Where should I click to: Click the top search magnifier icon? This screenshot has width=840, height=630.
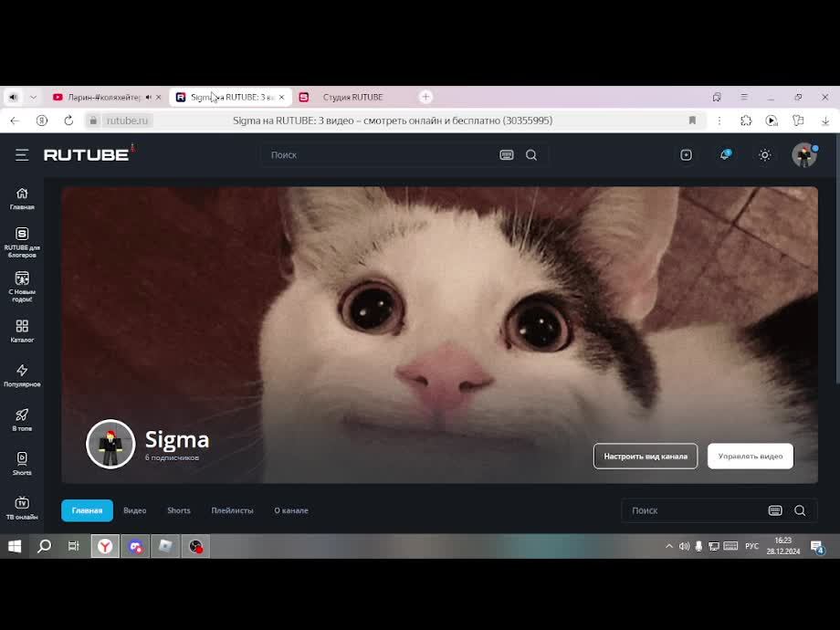click(530, 155)
